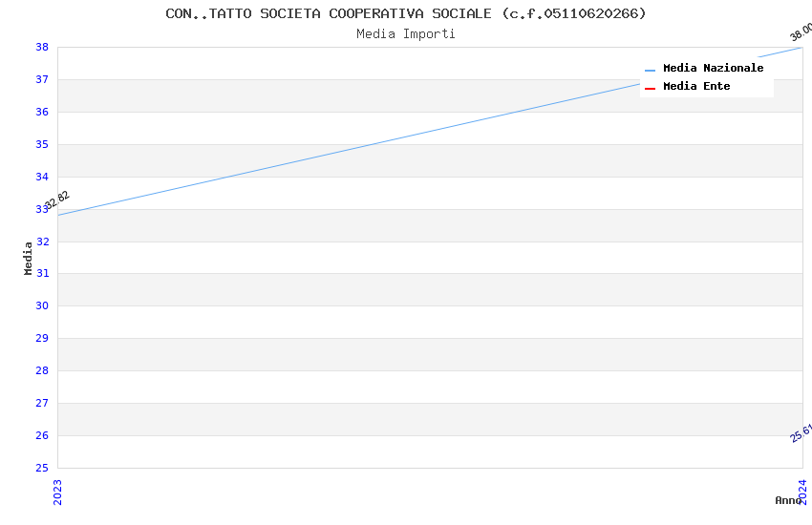Click the Anno x-axis title

[x=788, y=500]
